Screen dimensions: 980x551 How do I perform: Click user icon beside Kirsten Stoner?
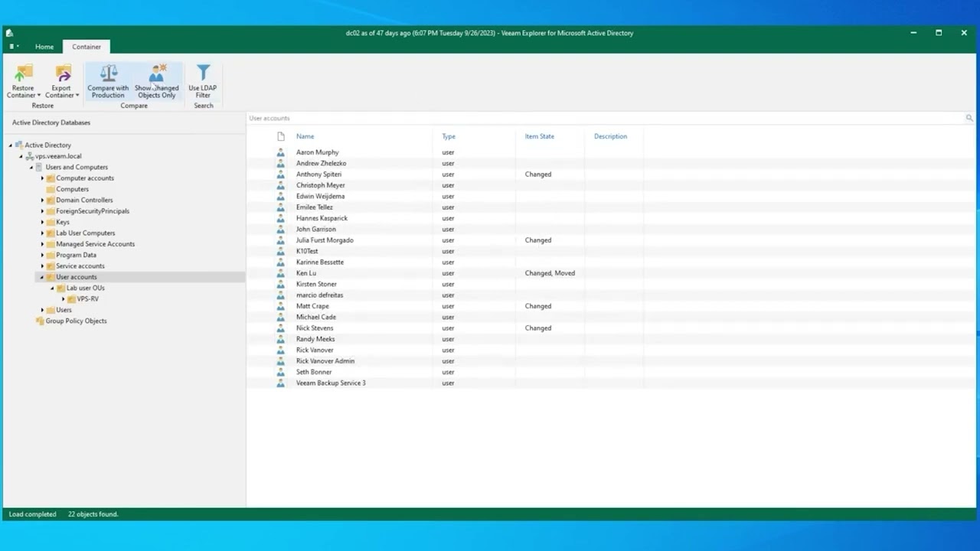[280, 284]
